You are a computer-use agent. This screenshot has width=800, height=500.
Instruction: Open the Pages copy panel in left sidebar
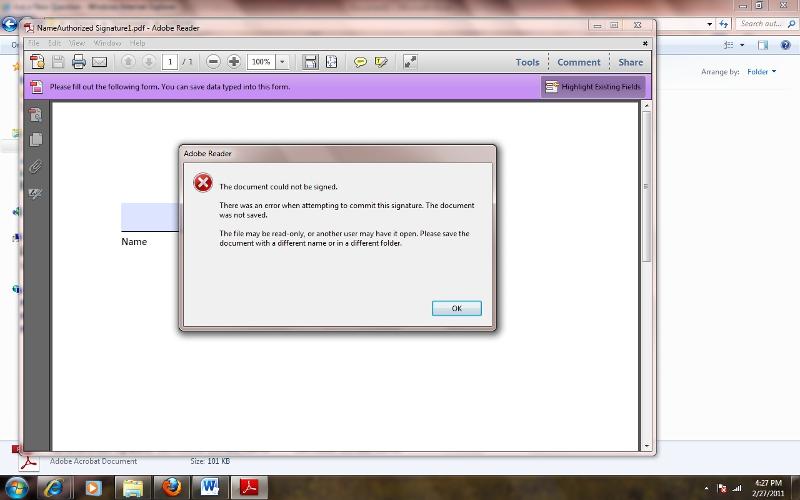[x=36, y=140]
